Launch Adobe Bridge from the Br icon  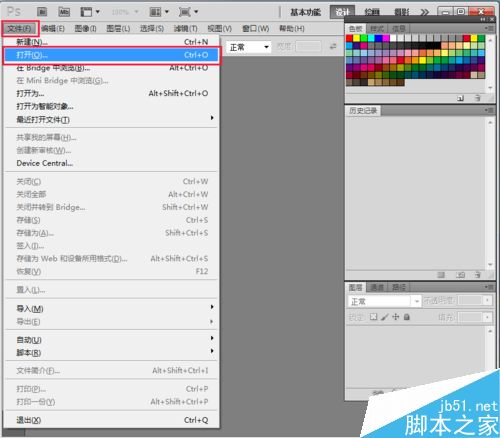(42, 12)
